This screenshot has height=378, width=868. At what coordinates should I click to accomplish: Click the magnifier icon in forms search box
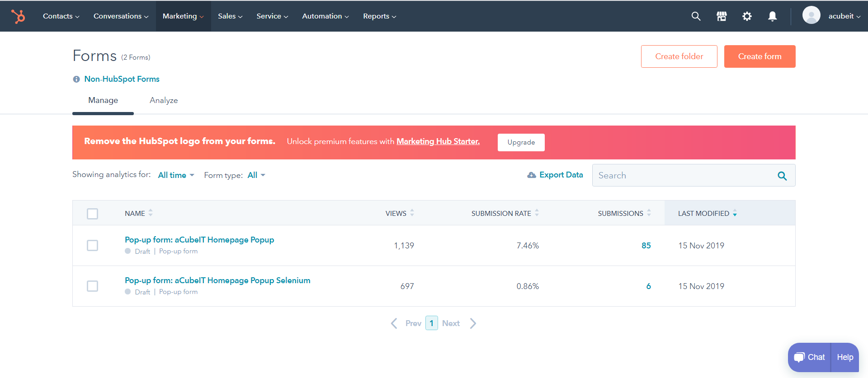tap(782, 176)
